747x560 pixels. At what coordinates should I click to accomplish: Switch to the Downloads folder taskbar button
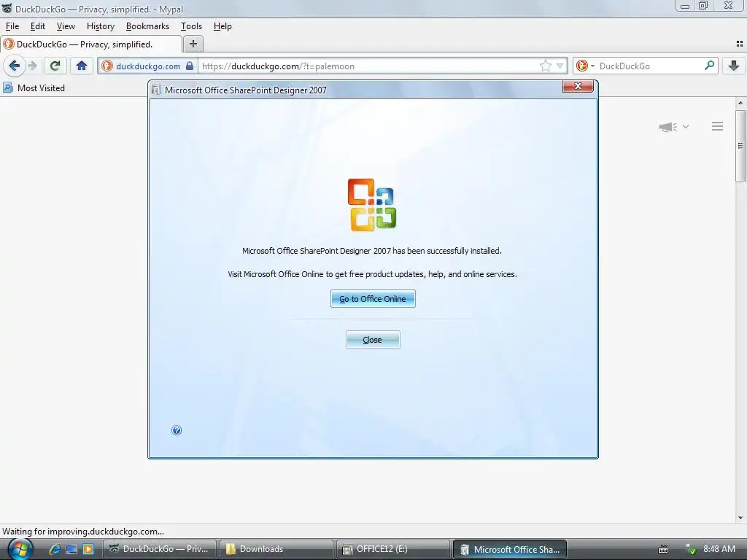276,549
